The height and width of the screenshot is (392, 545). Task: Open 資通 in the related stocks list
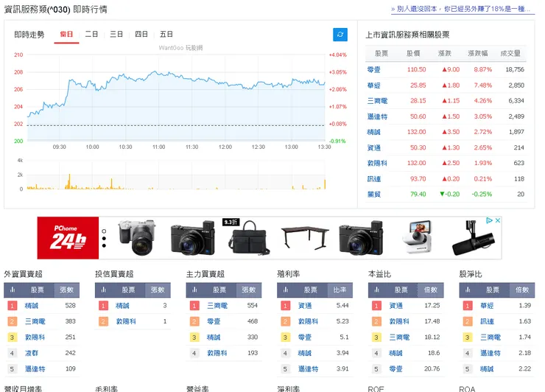tap(374, 147)
